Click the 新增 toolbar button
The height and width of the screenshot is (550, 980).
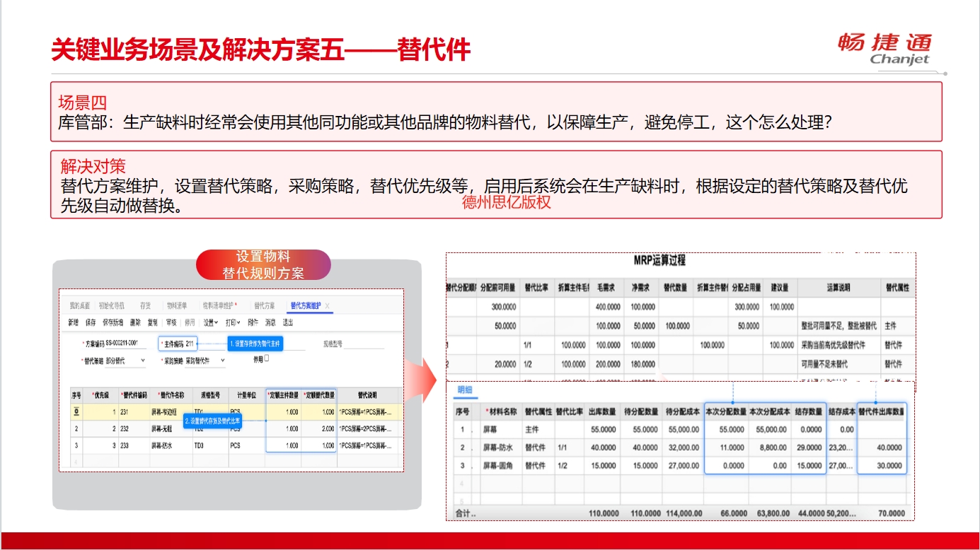73,322
